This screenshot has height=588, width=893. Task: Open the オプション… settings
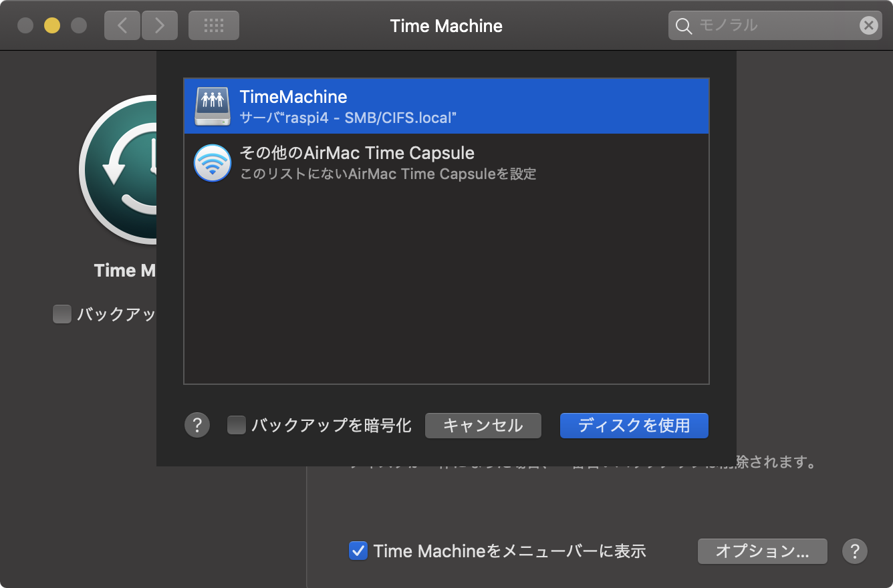click(x=762, y=551)
